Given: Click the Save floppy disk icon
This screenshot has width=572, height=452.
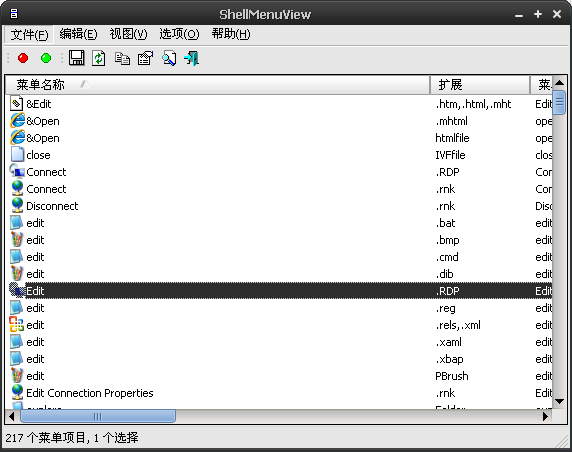Looking at the screenshot, I should [77, 58].
